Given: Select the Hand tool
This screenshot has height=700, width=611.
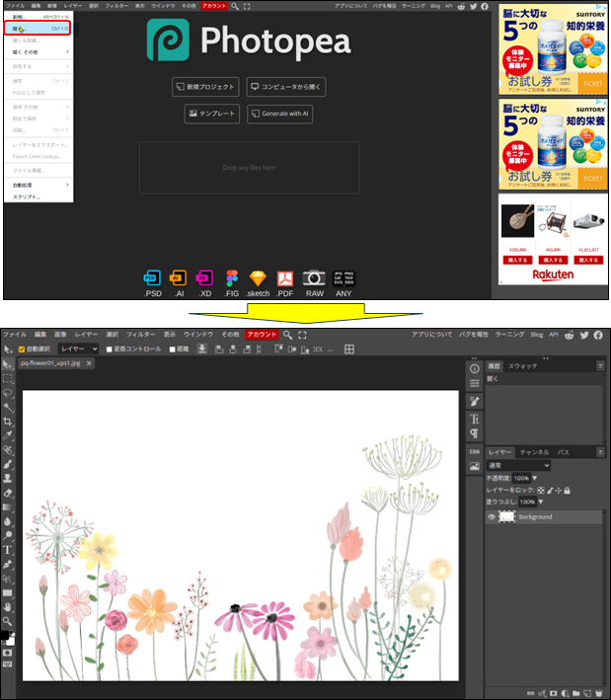Looking at the screenshot, I should (8, 606).
